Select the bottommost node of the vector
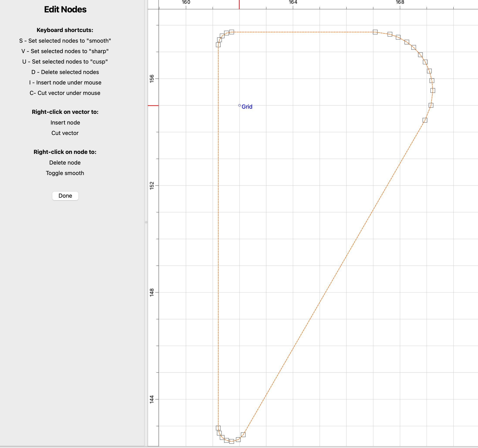478x448 pixels. pyautogui.click(x=232, y=441)
